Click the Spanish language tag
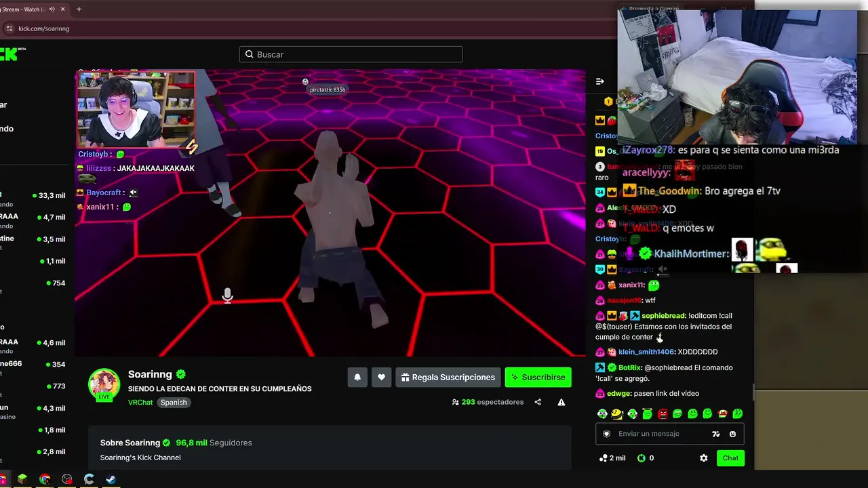The height and width of the screenshot is (488, 868). pos(174,402)
